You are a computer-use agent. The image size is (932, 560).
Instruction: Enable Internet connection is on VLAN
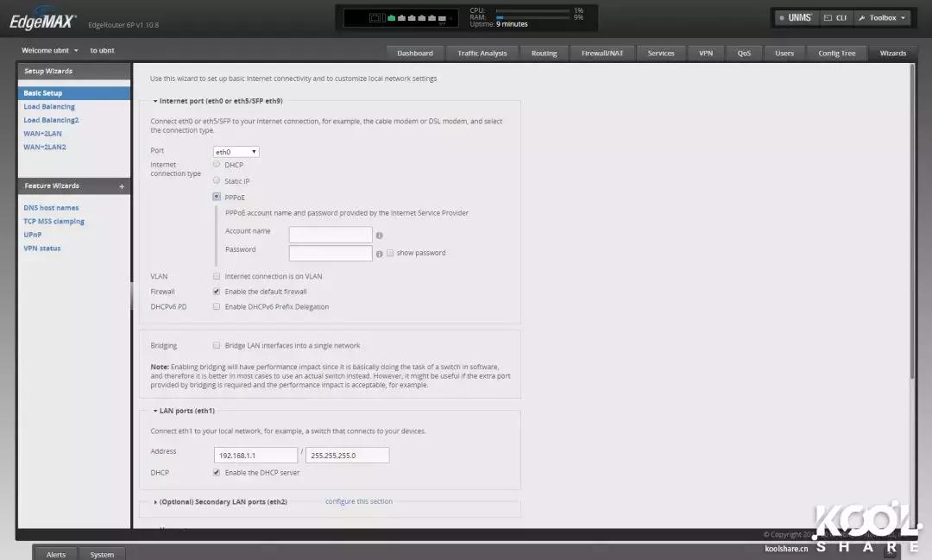[x=217, y=276]
